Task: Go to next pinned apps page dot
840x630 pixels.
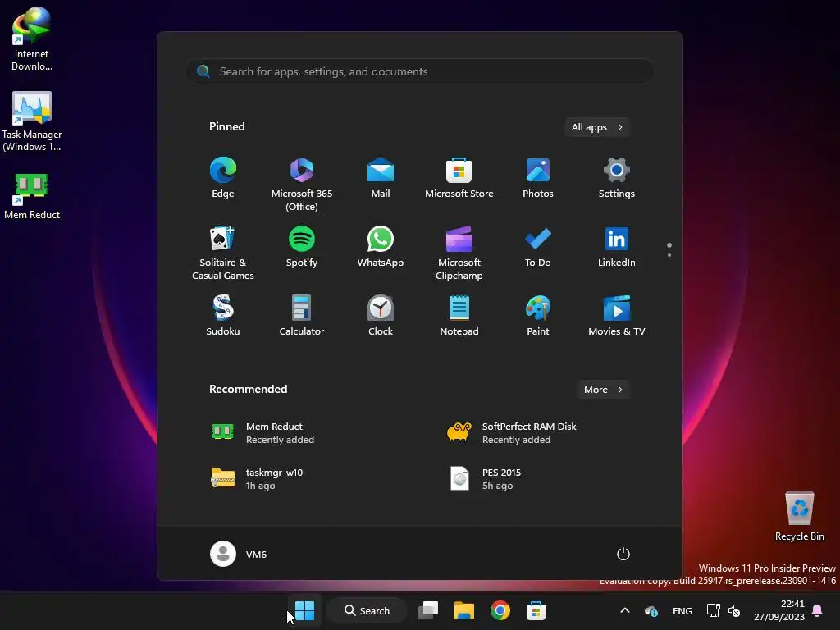Action: (x=669, y=255)
